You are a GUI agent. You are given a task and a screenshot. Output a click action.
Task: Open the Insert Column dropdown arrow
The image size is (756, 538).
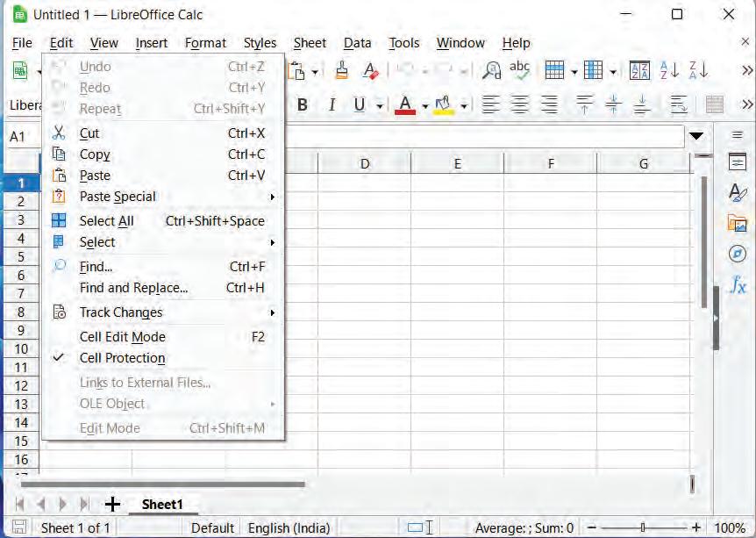click(x=613, y=72)
